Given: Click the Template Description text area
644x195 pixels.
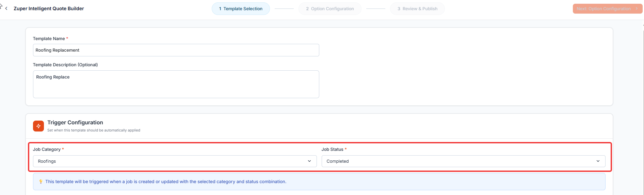Looking at the screenshot, I should [176, 84].
